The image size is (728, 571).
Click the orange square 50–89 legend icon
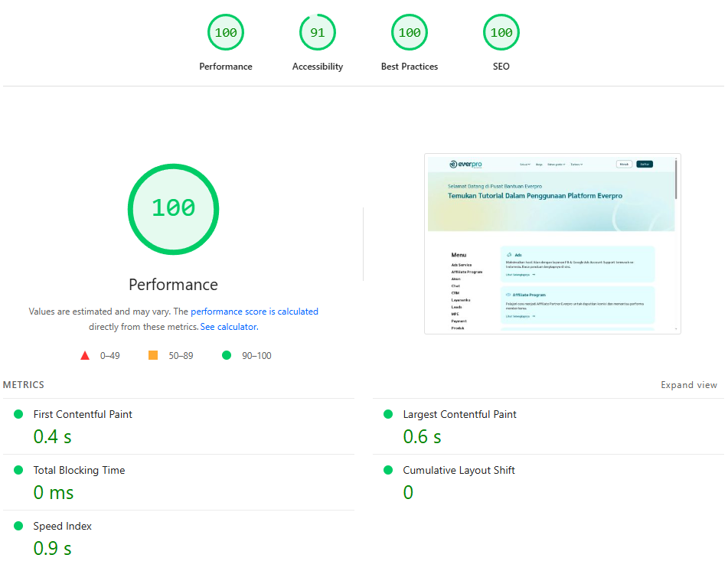(x=153, y=355)
